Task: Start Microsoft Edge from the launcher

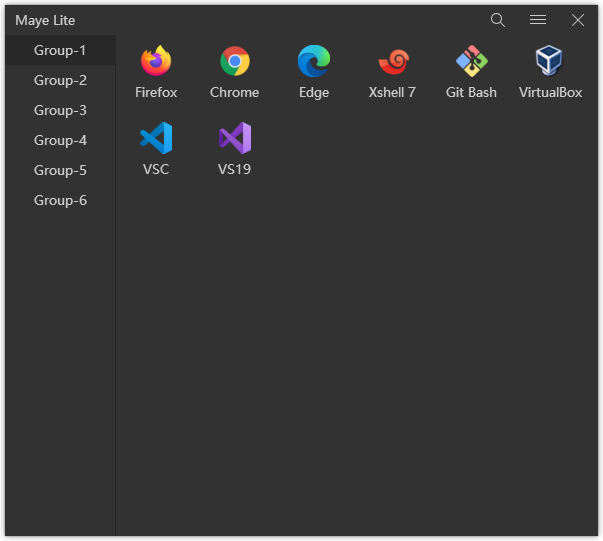Action: pos(314,62)
